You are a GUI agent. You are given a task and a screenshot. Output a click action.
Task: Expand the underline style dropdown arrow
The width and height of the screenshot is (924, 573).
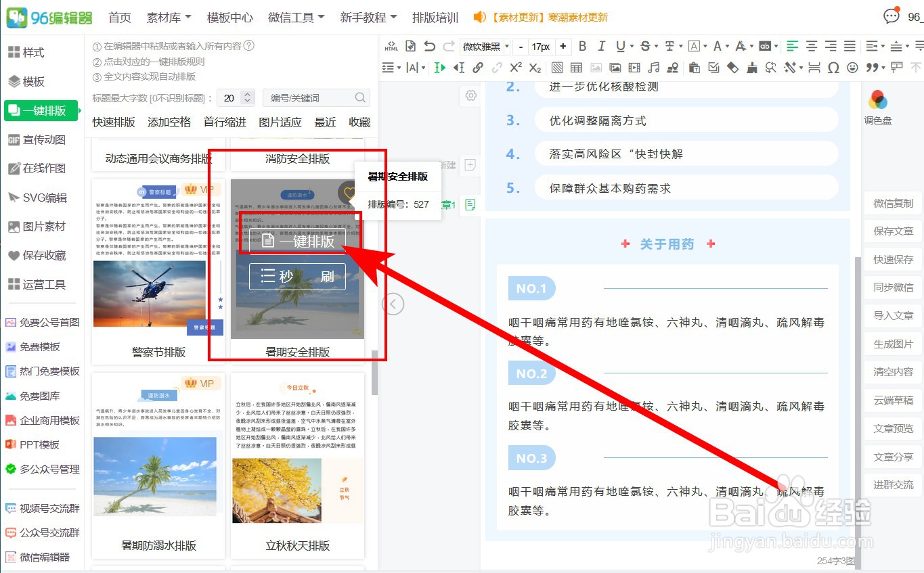[632, 46]
